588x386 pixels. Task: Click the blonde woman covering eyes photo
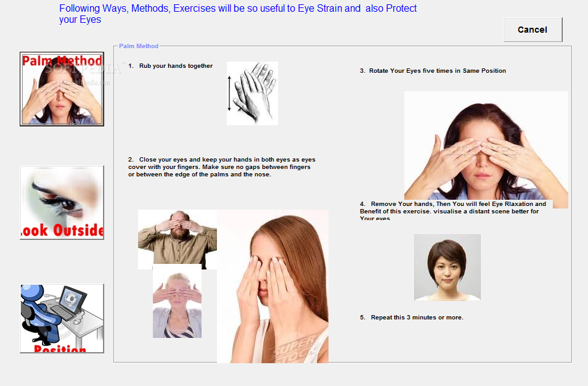[x=177, y=301]
